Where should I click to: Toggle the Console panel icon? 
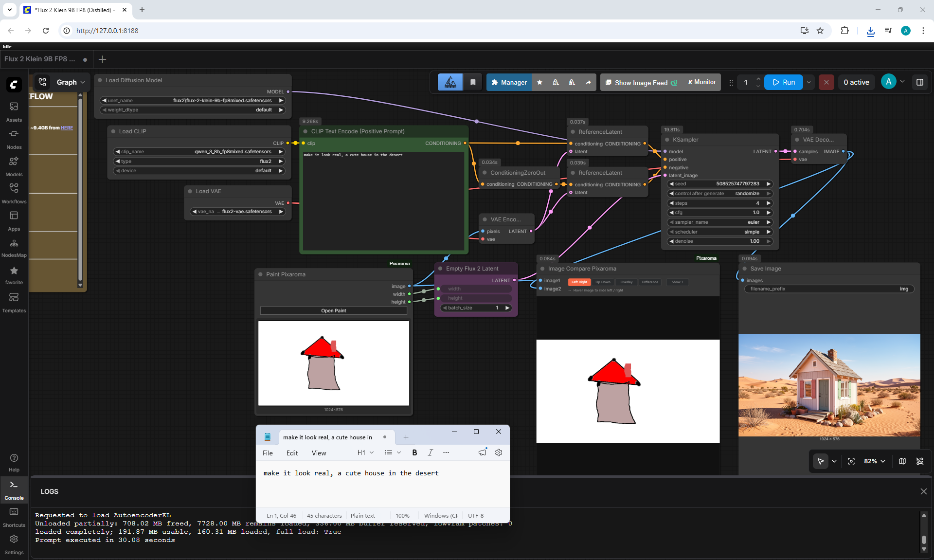[14, 489]
